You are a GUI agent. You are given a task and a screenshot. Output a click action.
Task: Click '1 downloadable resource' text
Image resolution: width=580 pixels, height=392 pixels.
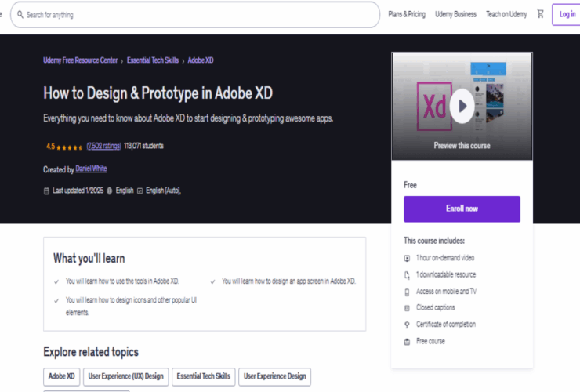click(x=446, y=274)
